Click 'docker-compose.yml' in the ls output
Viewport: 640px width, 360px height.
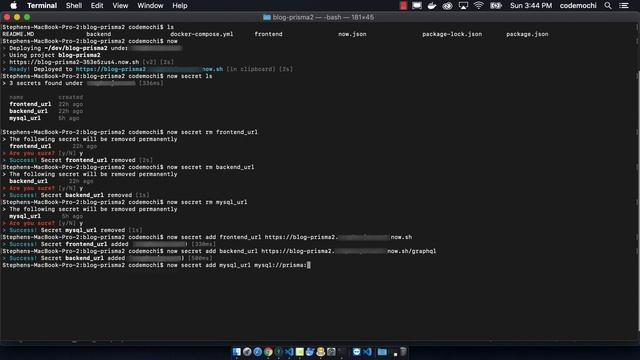pyautogui.click(x=202, y=34)
